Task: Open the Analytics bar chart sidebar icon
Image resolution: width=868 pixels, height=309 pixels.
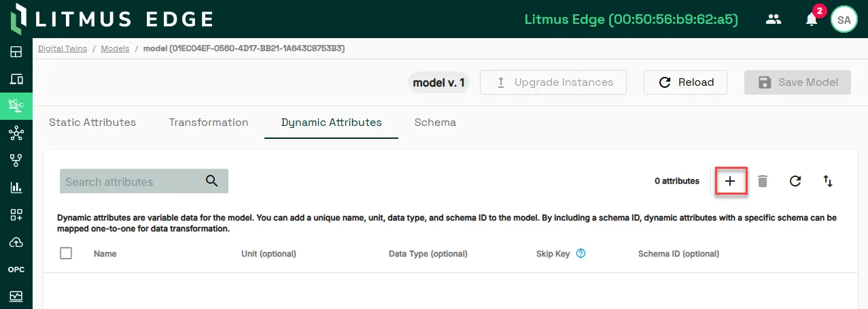Action: click(16, 188)
